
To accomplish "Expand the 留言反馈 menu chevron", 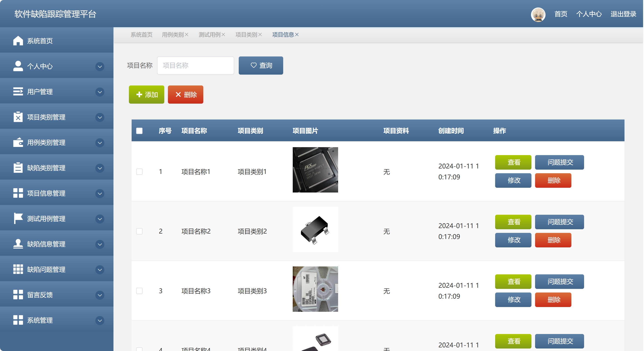I will 100,295.
